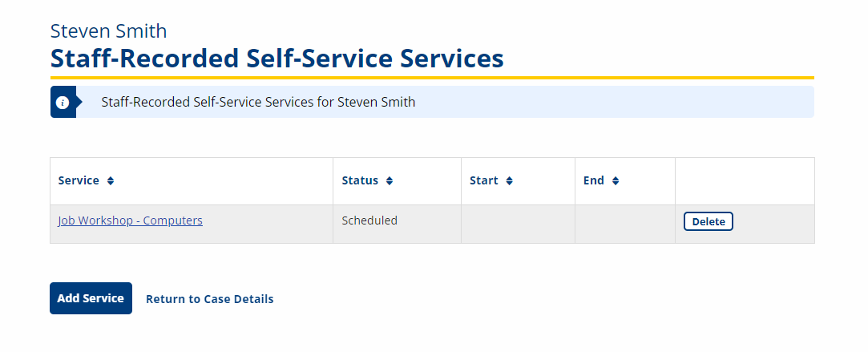
Task: Click the Service column header label
Action: [79, 180]
